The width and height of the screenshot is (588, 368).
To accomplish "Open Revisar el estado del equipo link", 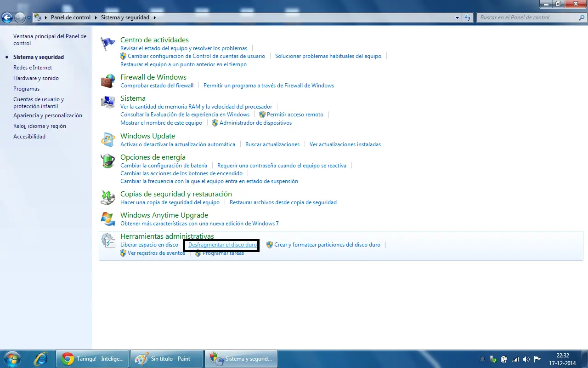I will 184,48.
